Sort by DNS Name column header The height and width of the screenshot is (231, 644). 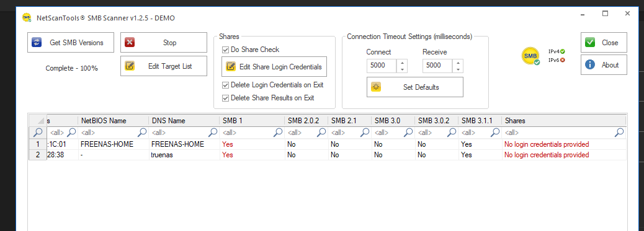coord(184,121)
